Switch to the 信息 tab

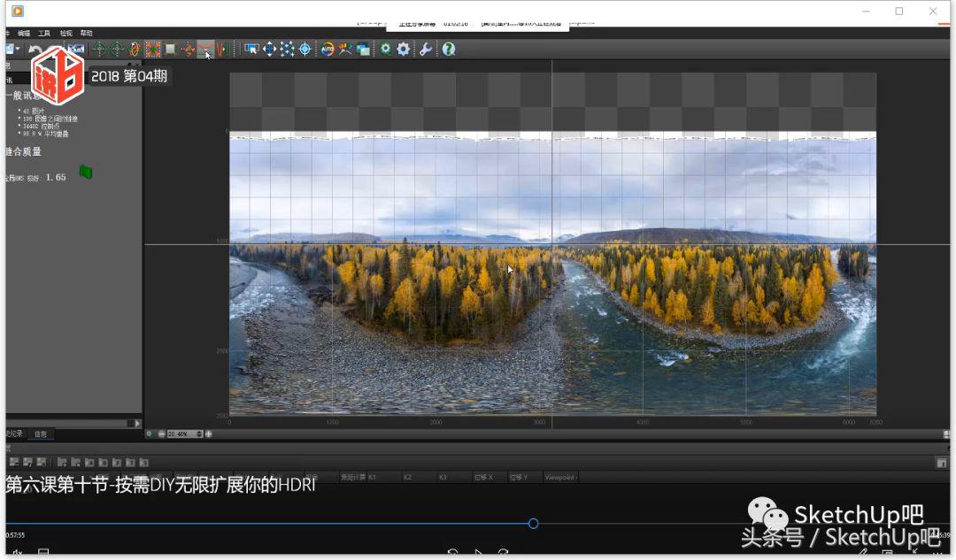[x=41, y=434]
